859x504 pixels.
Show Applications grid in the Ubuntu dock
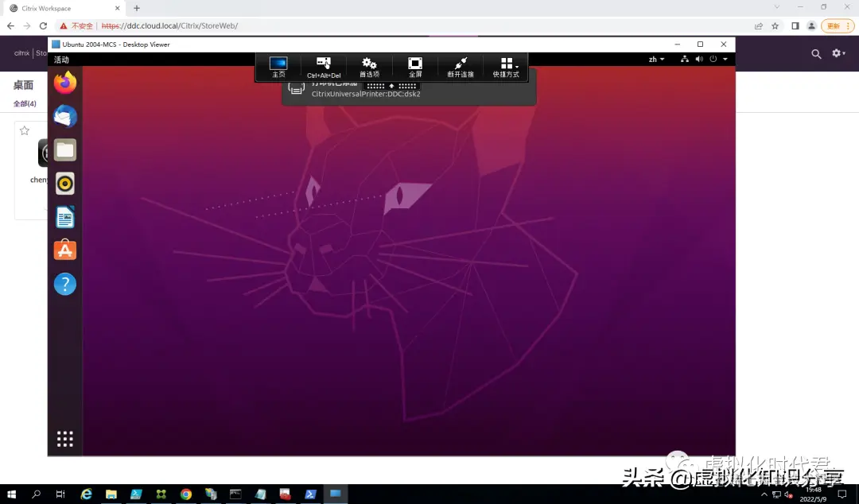65,439
